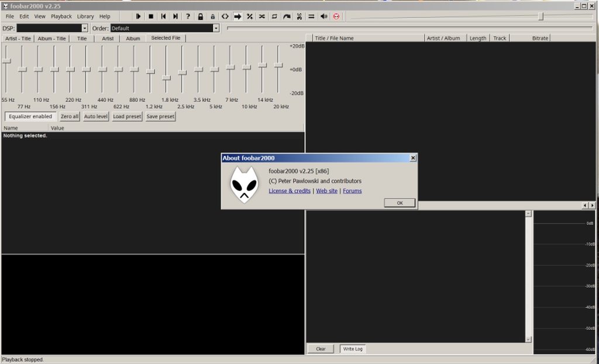
Task: Switch to the Album - Title tab
Action: (x=51, y=39)
